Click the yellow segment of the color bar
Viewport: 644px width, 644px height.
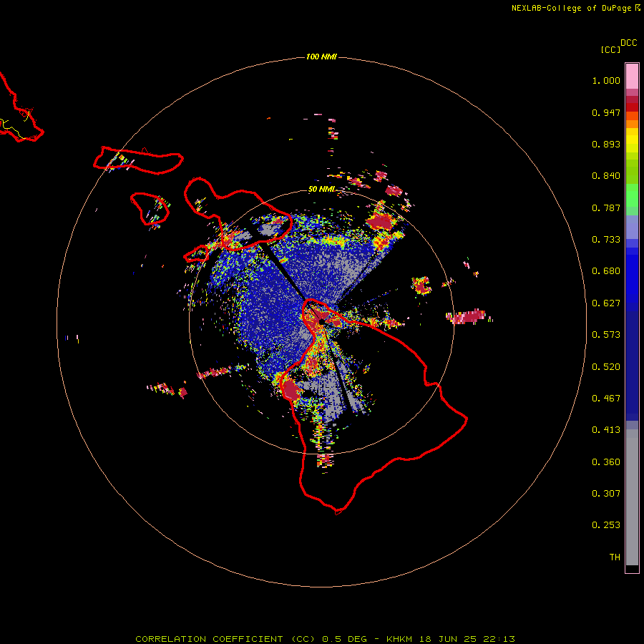632,140
